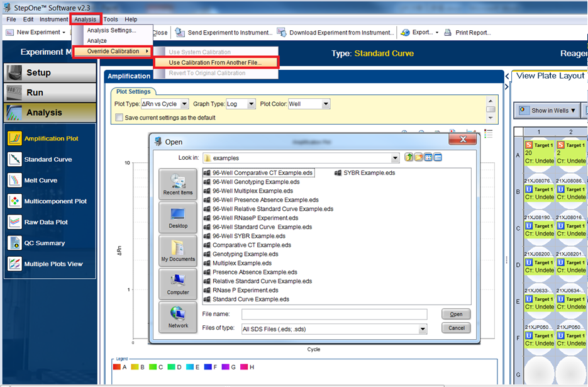
Task: Expand the Look in folder dropdown
Action: point(395,158)
